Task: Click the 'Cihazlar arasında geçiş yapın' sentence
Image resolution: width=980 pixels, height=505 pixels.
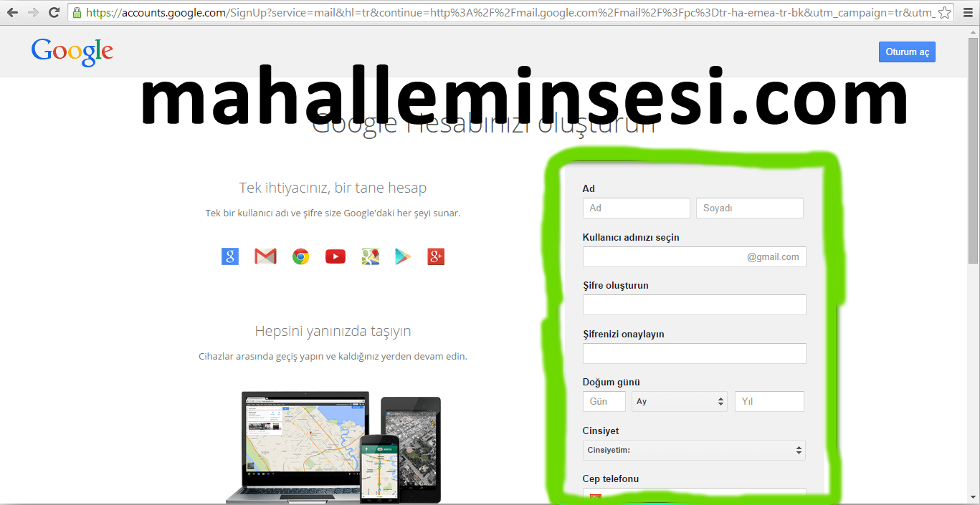Action: 333,357
